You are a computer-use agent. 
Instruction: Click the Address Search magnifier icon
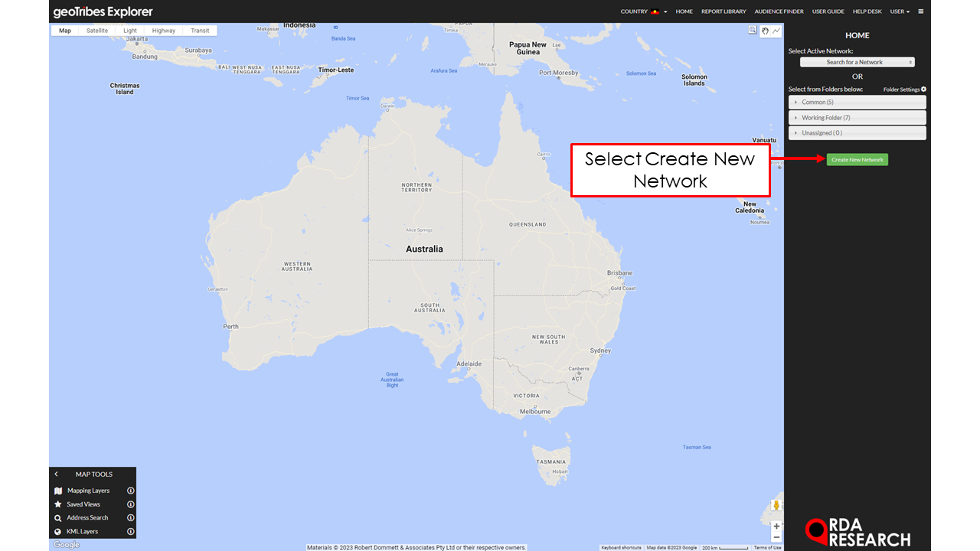click(58, 518)
